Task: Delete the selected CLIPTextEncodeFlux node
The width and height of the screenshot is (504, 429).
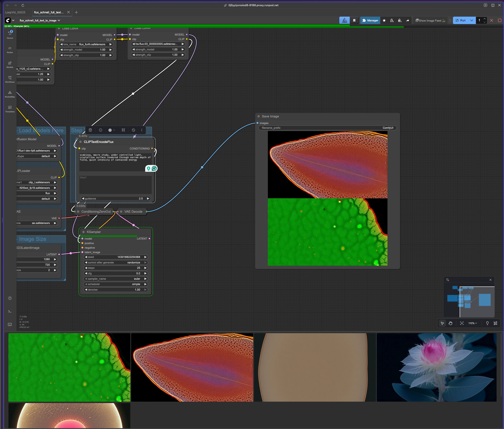Action: click(x=90, y=130)
